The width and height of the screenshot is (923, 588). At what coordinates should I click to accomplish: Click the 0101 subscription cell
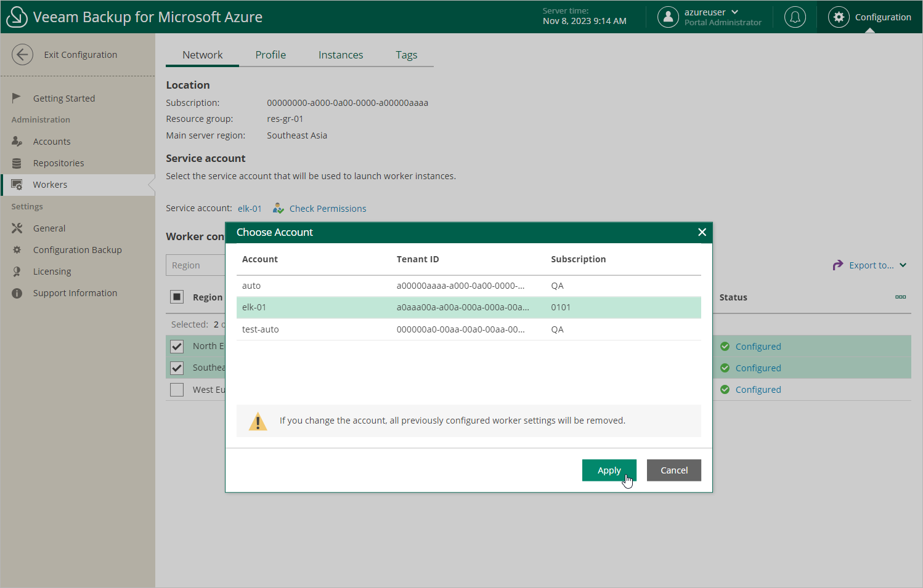click(561, 307)
